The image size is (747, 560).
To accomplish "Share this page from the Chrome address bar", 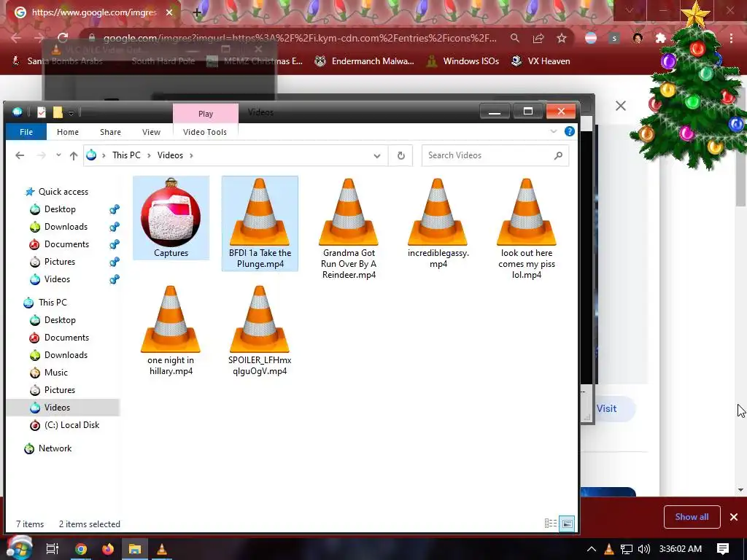I will [538, 38].
